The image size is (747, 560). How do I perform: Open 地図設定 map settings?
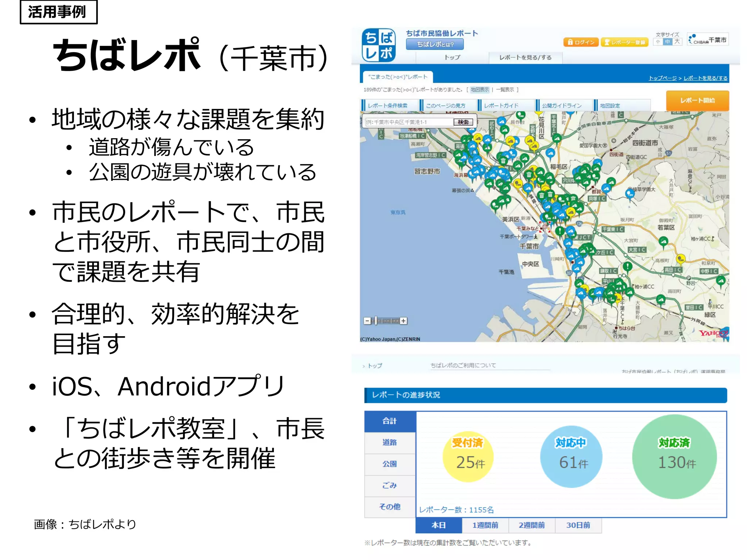click(x=622, y=105)
